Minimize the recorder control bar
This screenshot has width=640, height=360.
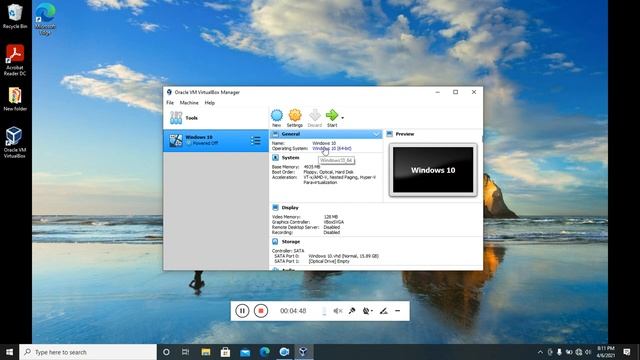click(x=398, y=311)
